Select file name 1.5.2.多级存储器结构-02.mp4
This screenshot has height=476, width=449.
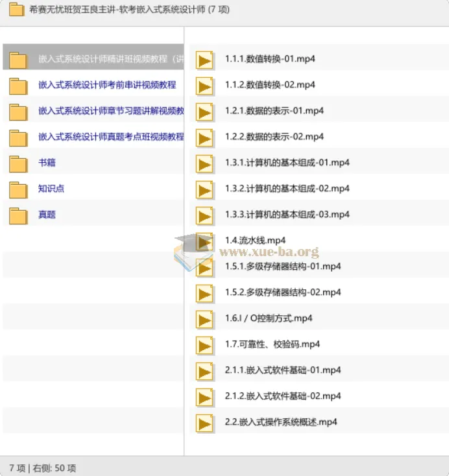coord(283,292)
